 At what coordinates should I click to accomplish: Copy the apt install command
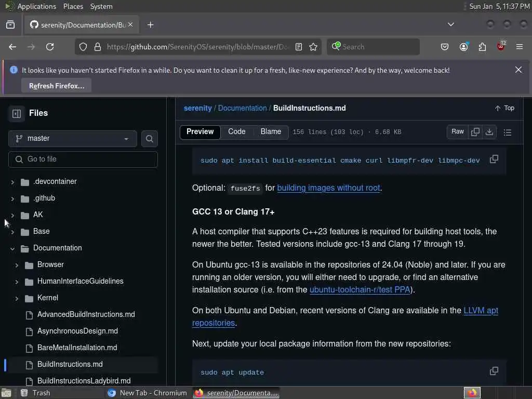tap(494, 159)
